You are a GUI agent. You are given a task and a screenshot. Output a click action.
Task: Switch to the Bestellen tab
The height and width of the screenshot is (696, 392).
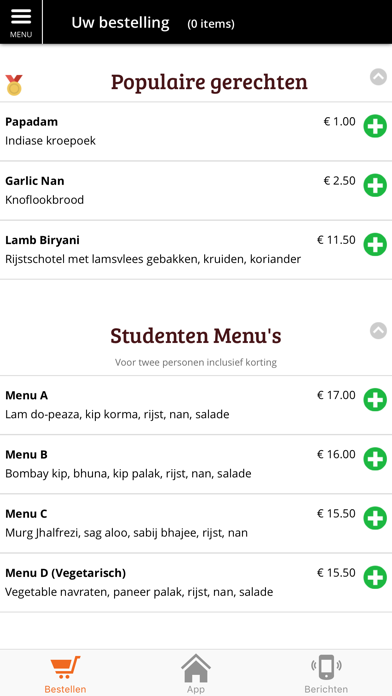tap(65, 674)
